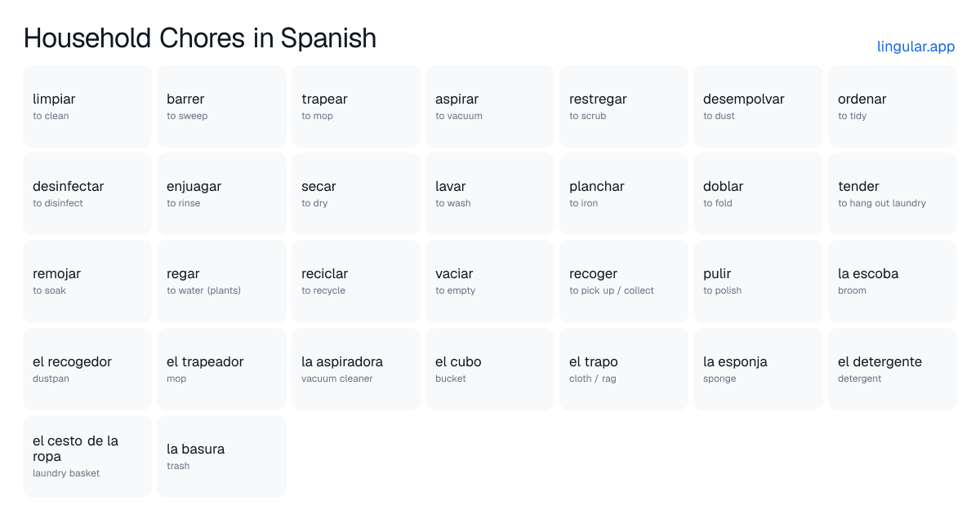Screen dimensions: 980x514
Task: Select the 'vaciar' to empty card
Action: click(490, 281)
